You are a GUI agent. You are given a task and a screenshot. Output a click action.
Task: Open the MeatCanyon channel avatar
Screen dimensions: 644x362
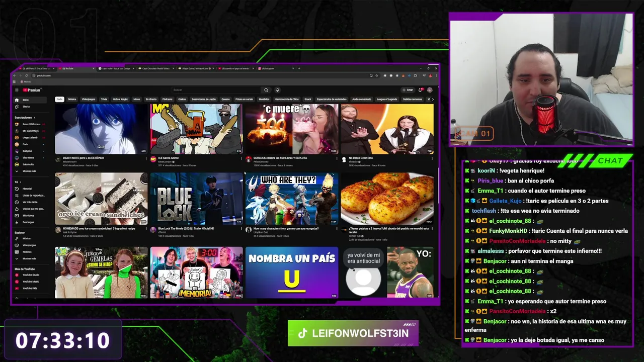tap(153, 159)
